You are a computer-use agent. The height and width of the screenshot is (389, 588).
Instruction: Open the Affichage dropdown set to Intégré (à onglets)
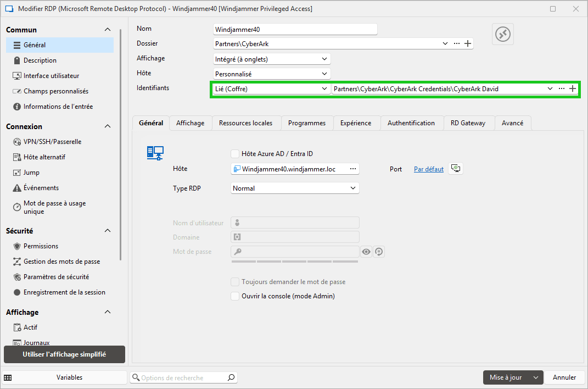[271, 59]
